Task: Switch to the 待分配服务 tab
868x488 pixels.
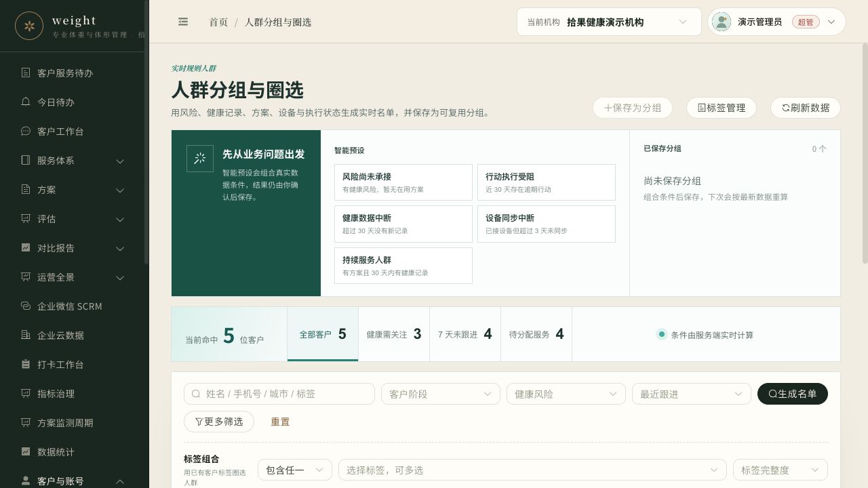Action: click(x=536, y=333)
